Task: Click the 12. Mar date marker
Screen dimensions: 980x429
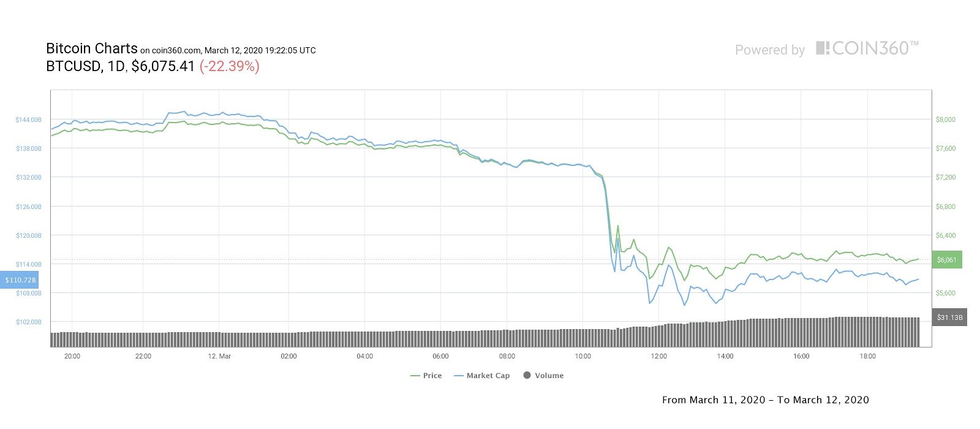Action: [219, 356]
